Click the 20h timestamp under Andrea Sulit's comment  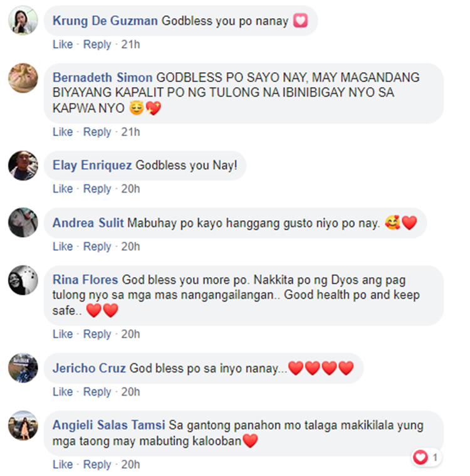click(x=130, y=246)
